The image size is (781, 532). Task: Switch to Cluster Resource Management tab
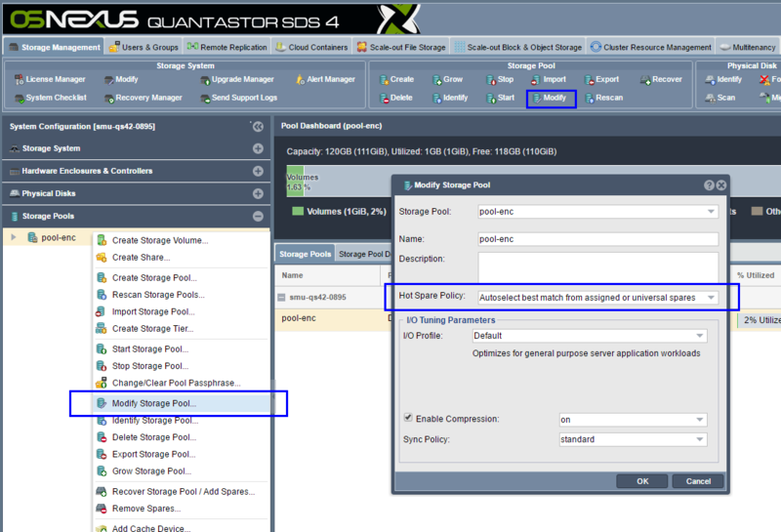(650, 47)
